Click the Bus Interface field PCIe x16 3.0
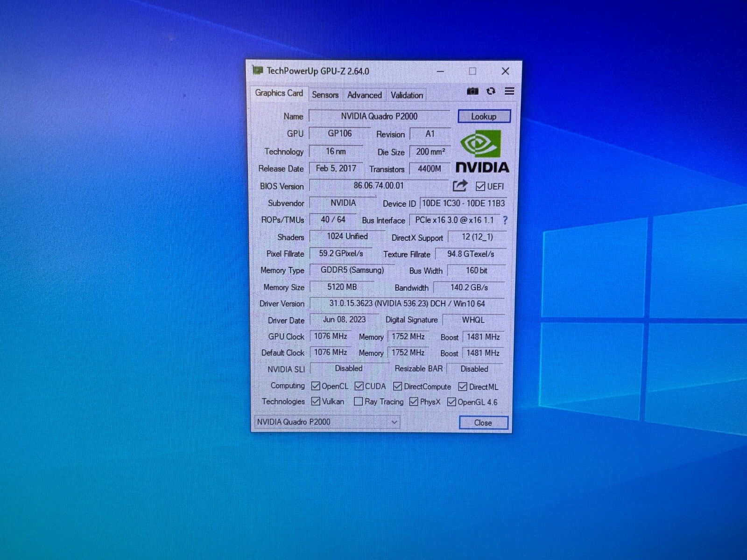The height and width of the screenshot is (560, 747). coord(454,220)
